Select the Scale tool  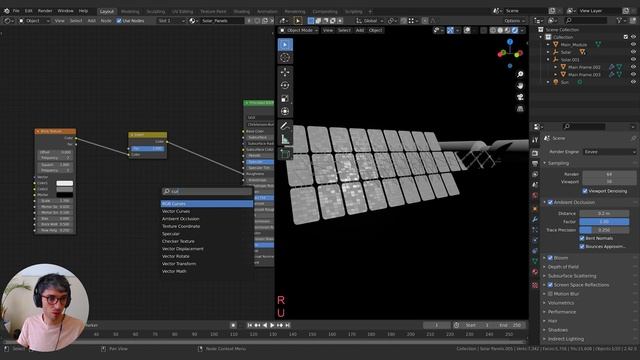(x=285, y=98)
